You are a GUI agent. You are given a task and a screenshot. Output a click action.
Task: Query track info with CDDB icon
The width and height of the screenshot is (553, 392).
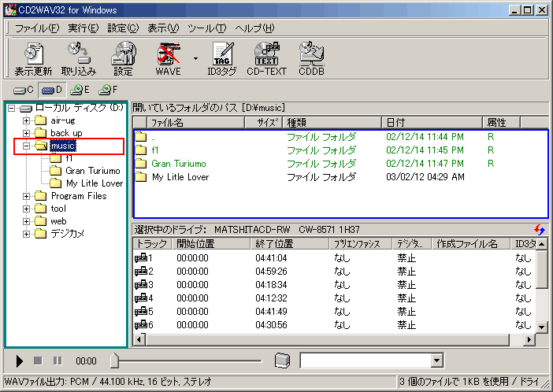click(x=311, y=58)
